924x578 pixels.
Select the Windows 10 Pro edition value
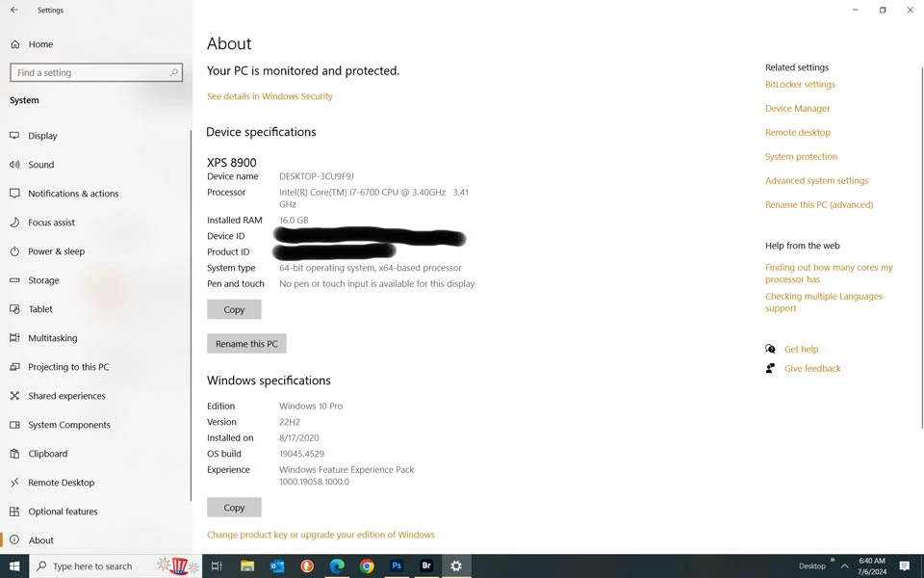click(x=311, y=406)
